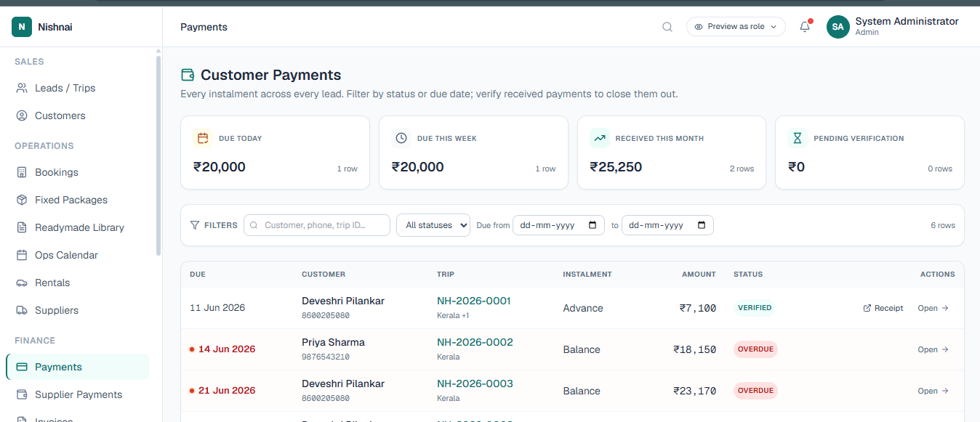Click the ₹23,170 amount
Viewport: 980px width, 422px height.
[x=695, y=391]
